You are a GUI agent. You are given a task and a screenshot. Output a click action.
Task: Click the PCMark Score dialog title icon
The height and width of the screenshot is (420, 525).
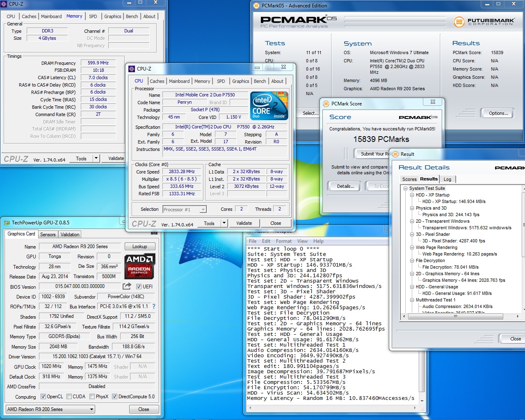[x=326, y=104]
